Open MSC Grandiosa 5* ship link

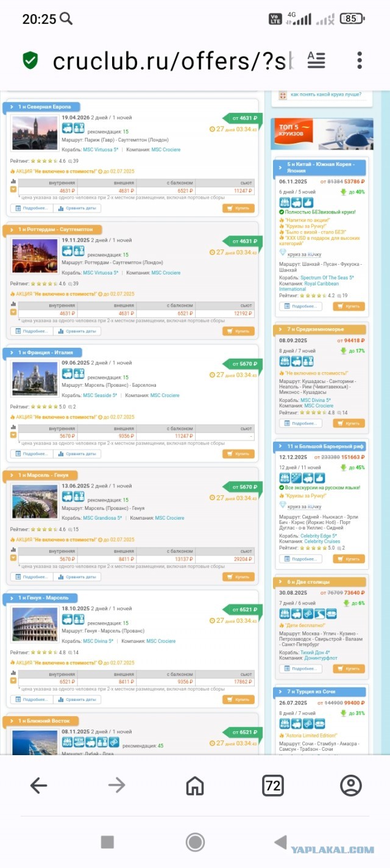pyautogui.click(x=102, y=518)
